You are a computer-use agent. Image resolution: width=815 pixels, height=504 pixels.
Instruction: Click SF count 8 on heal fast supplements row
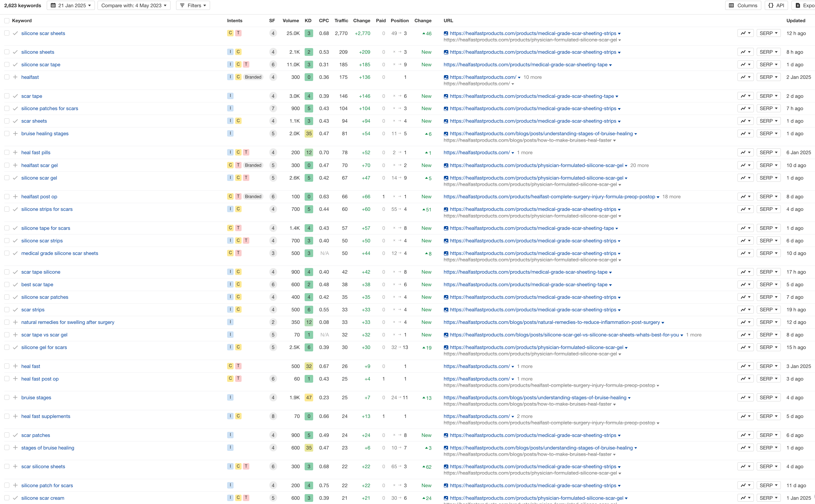273,416
